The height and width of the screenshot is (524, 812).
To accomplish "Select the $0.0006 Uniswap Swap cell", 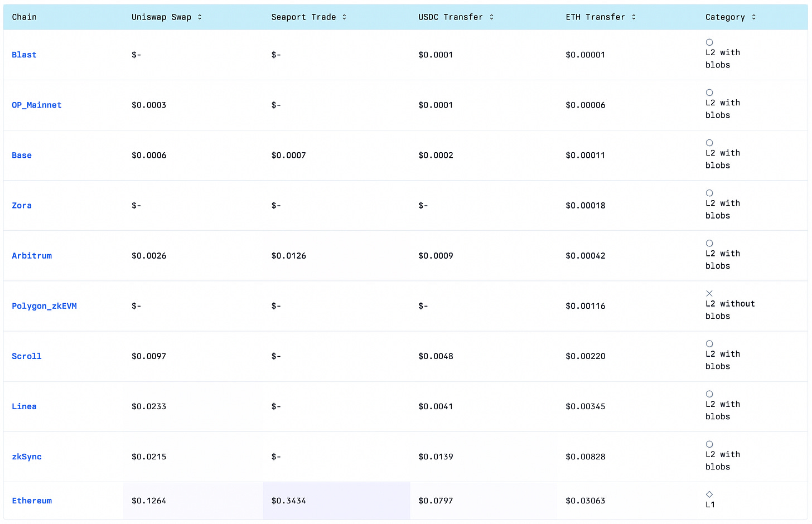I will (x=193, y=155).
